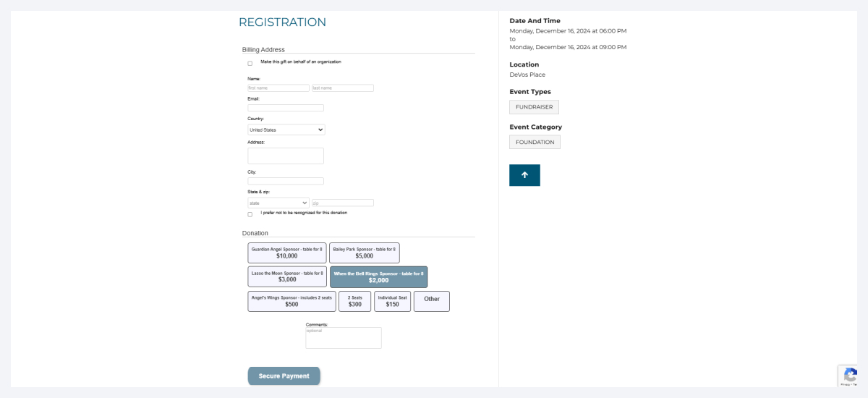Click the end time '09:00 PM' date line
This screenshot has width=868, height=398.
568,47
